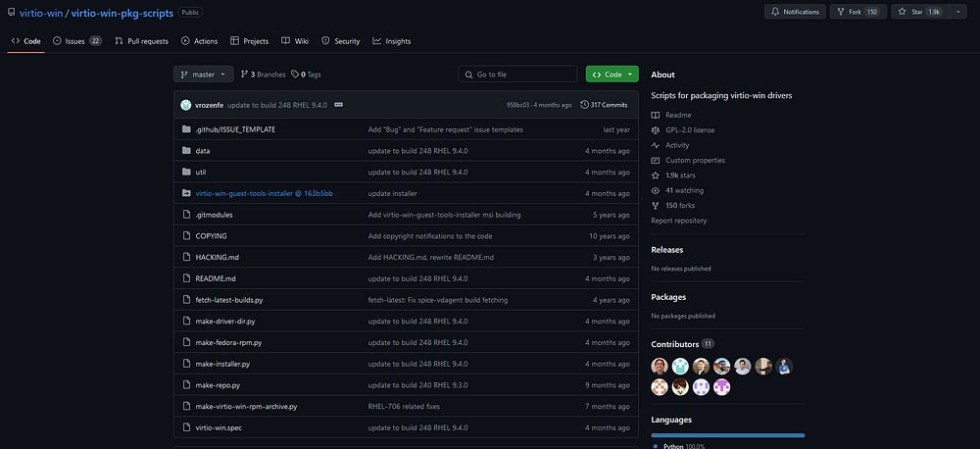Click the book icon next to Readme
The image size is (980, 449).
click(x=655, y=115)
